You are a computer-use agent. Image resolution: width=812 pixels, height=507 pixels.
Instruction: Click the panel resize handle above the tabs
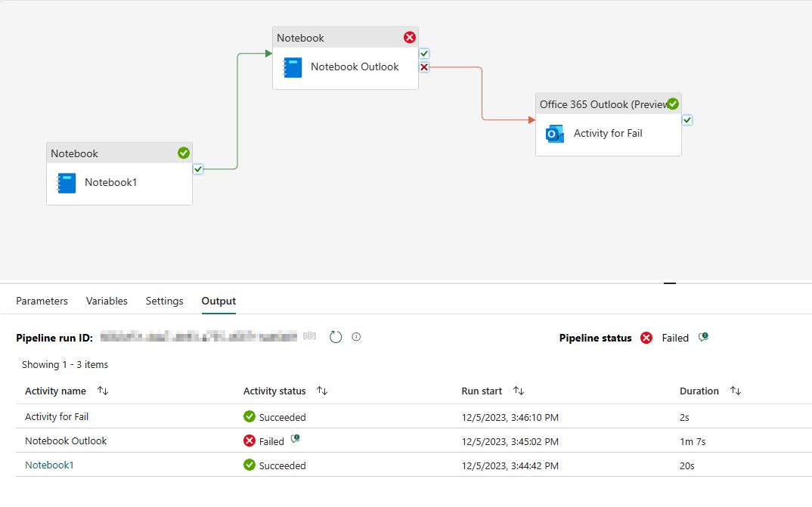tap(670, 283)
